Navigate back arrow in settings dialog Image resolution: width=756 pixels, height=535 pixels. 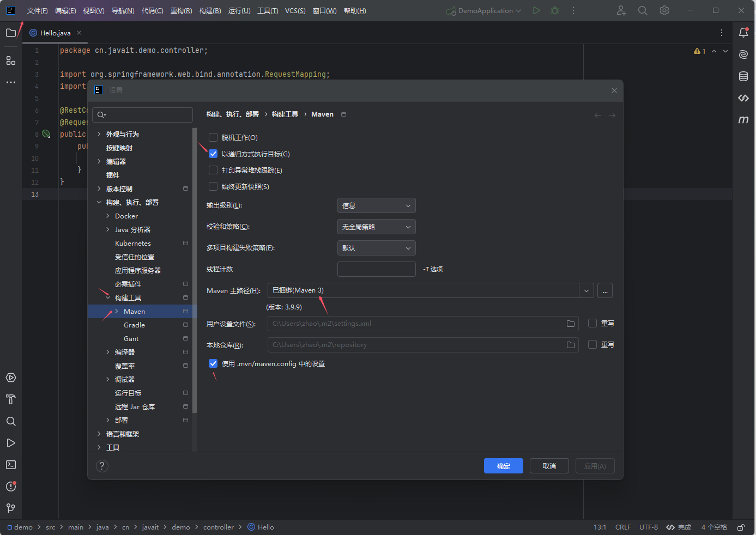(x=598, y=115)
